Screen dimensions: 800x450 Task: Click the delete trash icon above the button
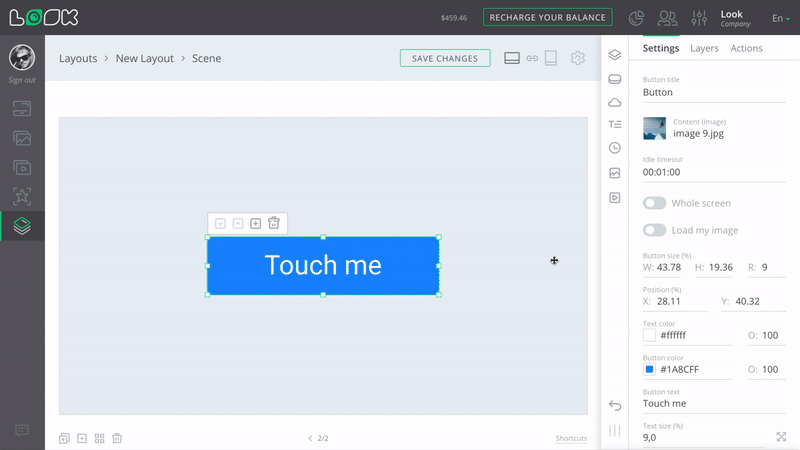coord(274,223)
